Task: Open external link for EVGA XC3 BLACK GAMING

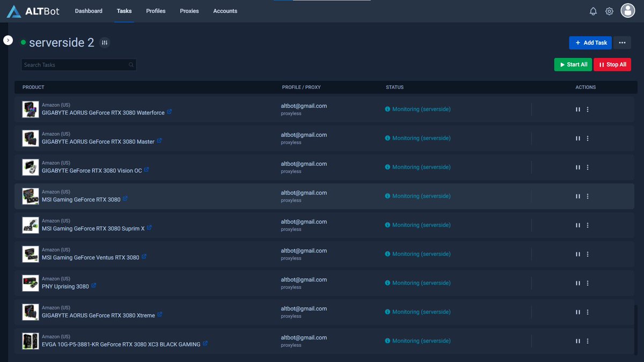Action: coord(205,344)
